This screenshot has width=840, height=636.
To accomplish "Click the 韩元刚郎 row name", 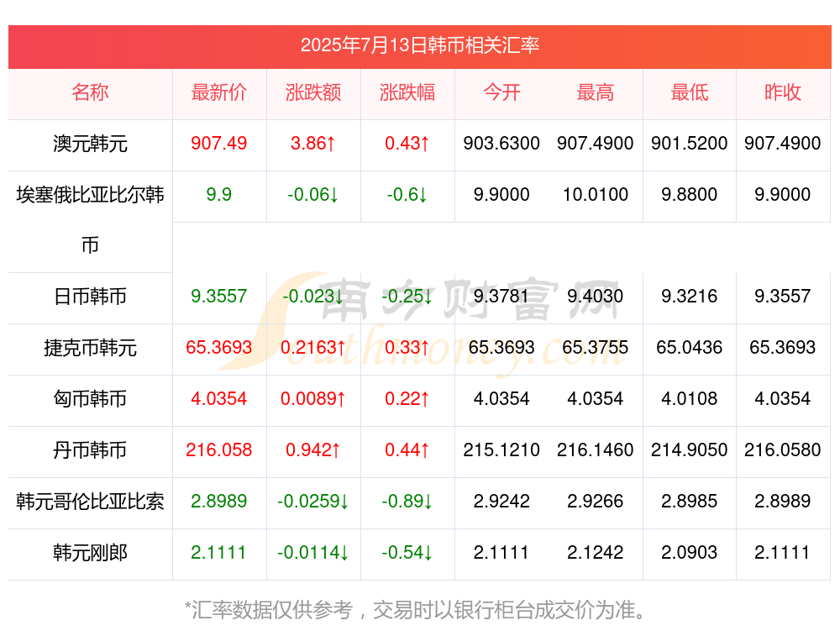I will click(90, 553).
